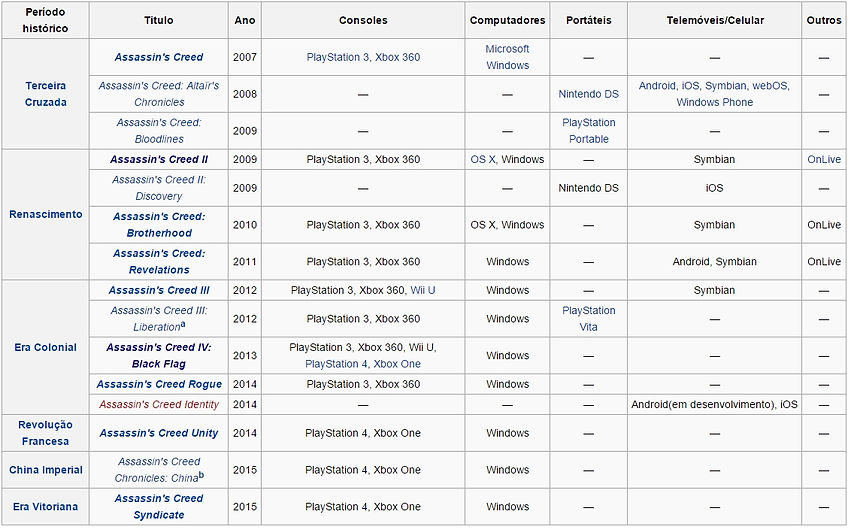Click the Consoles column header
Viewport: 851px width, 529px height.
(x=363, y=20)
